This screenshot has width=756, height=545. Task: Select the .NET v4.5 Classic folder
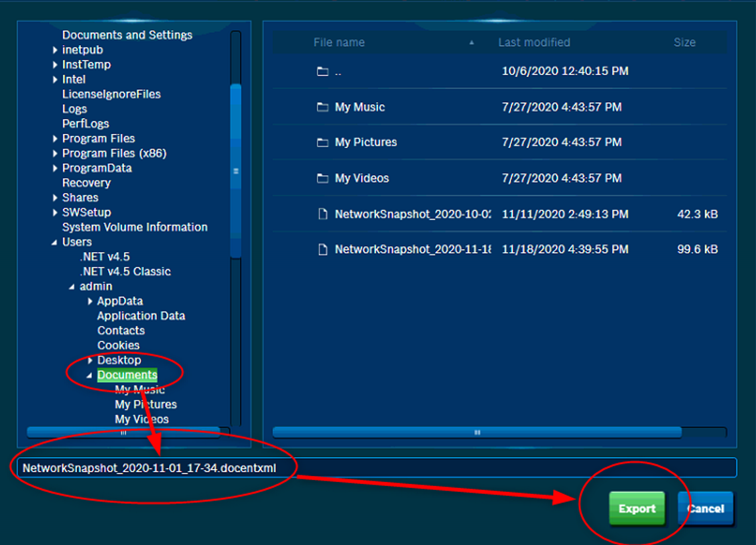coord(125,272)
